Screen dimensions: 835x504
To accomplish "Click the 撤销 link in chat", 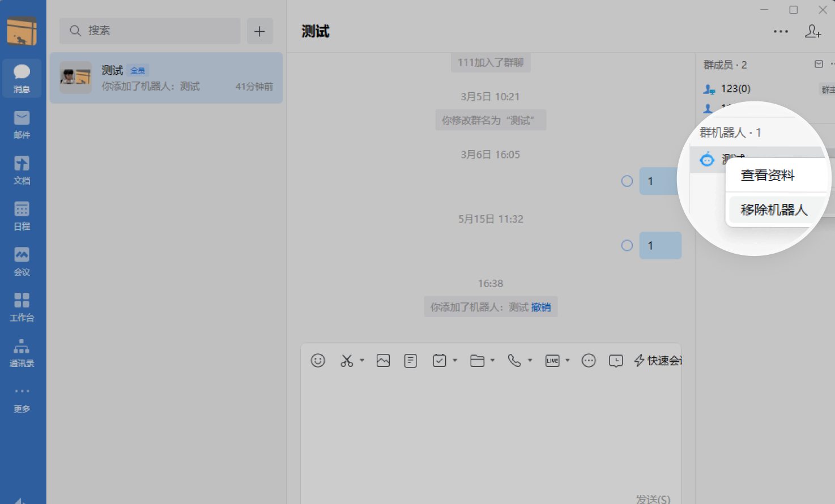I will coord(541,307).
